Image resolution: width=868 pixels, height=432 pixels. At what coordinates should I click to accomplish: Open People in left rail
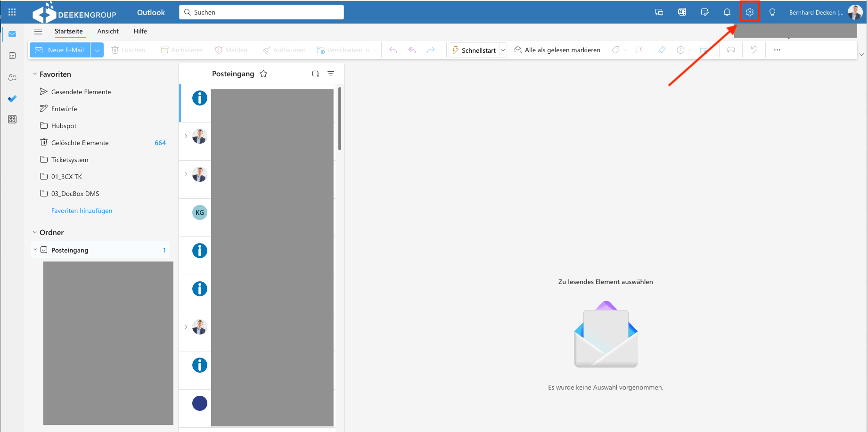point(12,77)
